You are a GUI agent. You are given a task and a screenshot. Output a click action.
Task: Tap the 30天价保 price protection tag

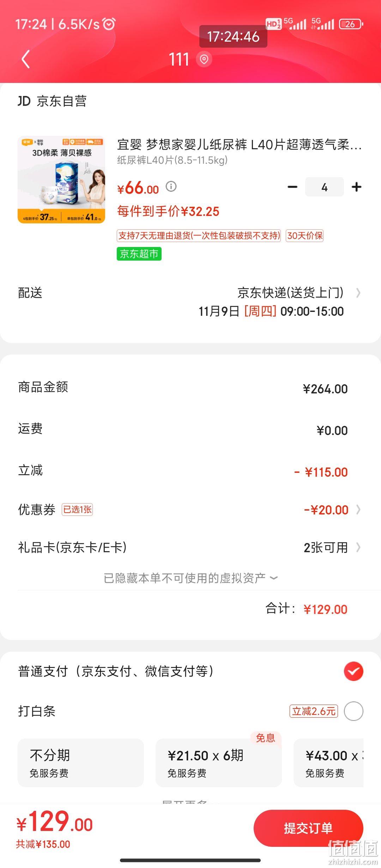click(305, 236)
